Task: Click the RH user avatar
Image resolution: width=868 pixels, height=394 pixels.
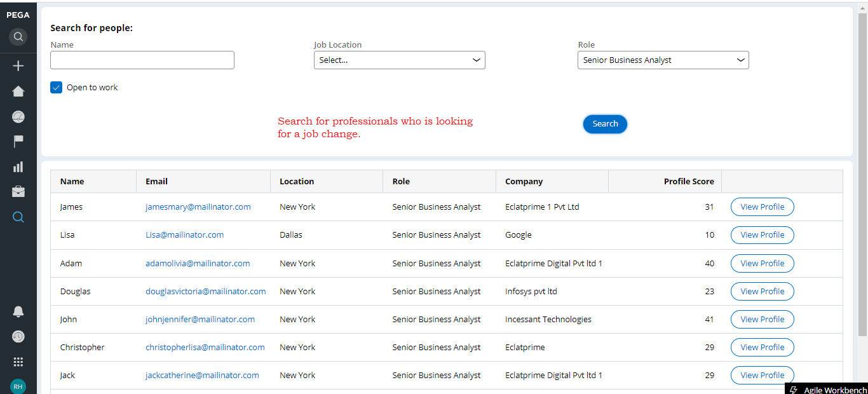Action: (x=18, y=386)
